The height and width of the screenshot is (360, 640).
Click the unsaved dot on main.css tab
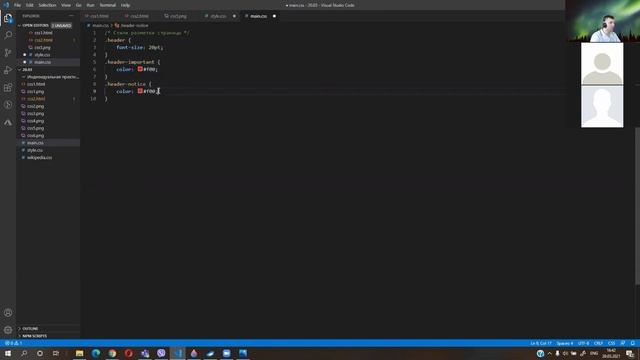[274, 16]
